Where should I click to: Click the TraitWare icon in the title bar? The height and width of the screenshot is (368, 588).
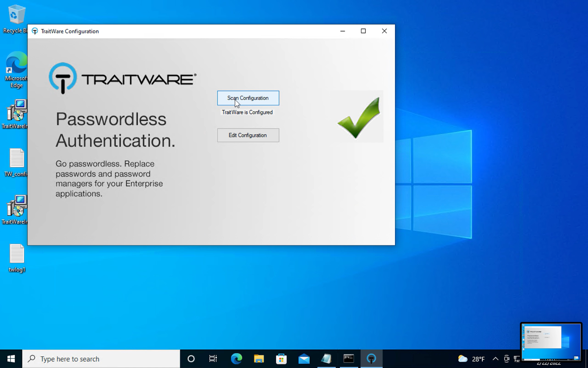pos(35,31)
